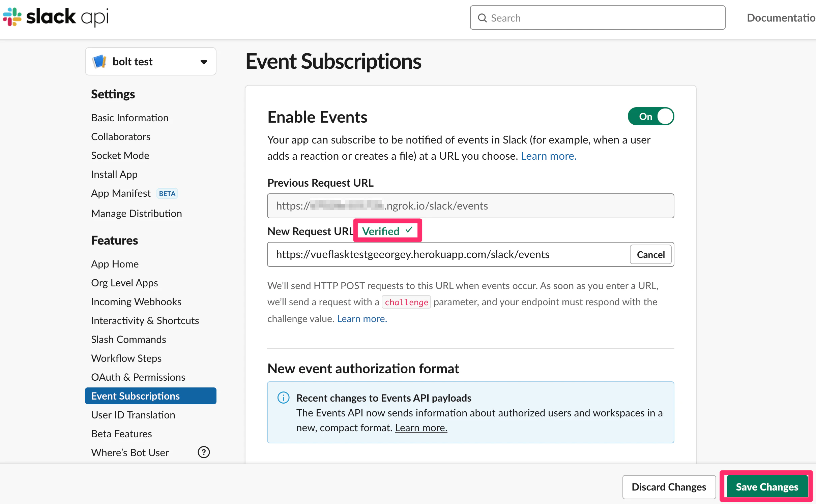Cancel the new request URL
The width and height of the screenshot is (816, 504).
tap(650, 255)
